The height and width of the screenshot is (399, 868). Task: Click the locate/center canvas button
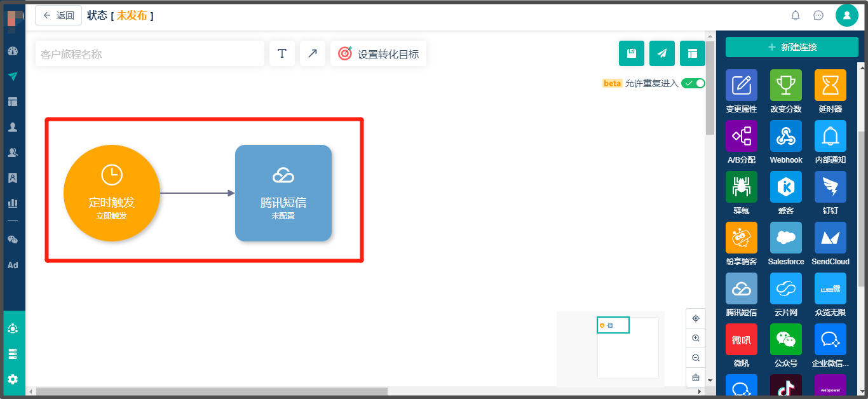point(696,318)
